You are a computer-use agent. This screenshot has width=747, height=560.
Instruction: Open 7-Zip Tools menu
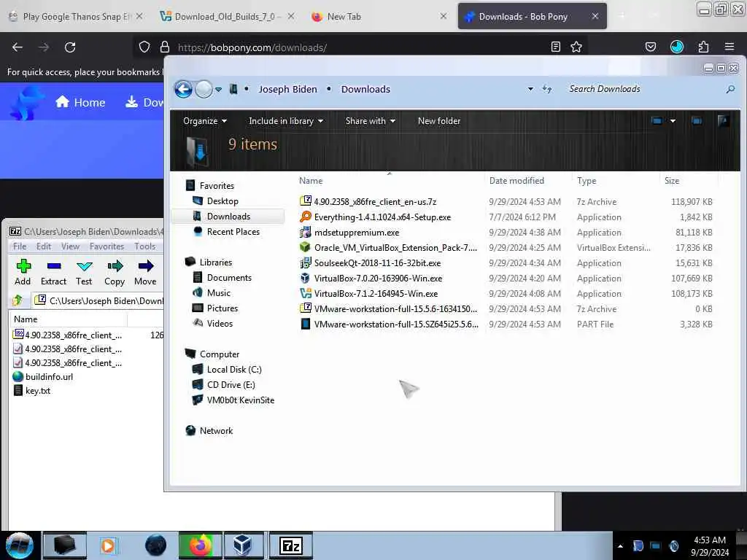tap(145, 246)
